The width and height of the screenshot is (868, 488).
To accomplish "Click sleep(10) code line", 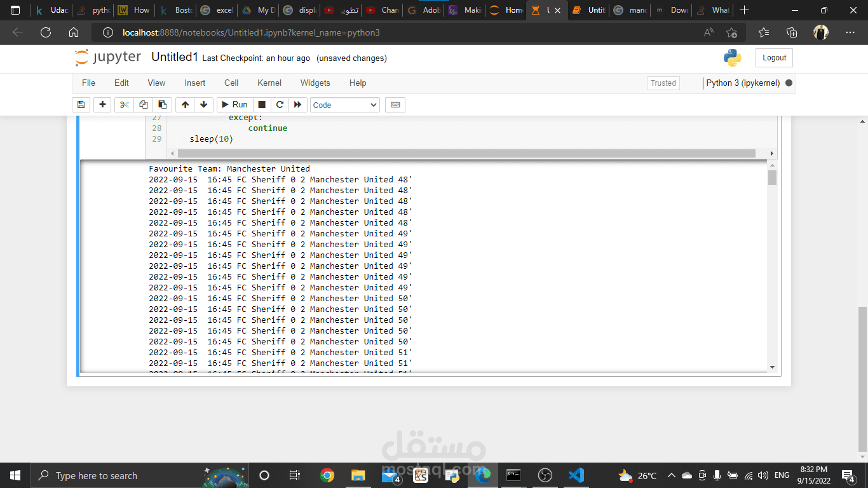I will click(x=212, y=139).
